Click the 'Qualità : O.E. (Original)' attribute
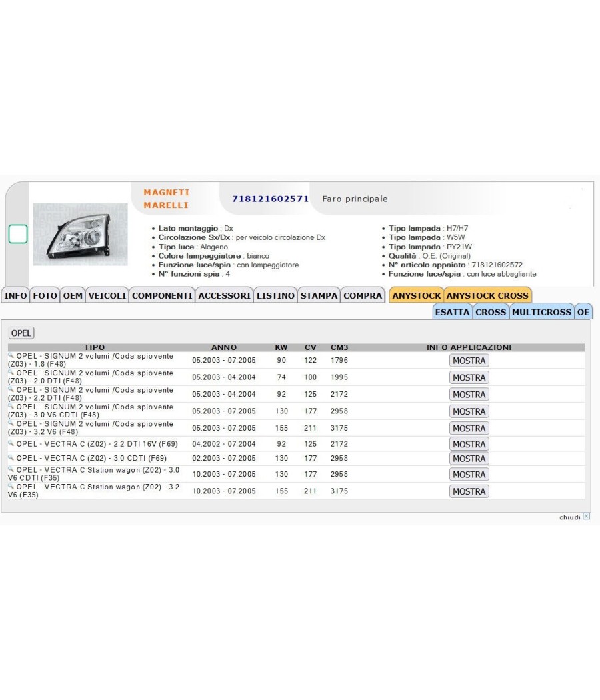 429,256
